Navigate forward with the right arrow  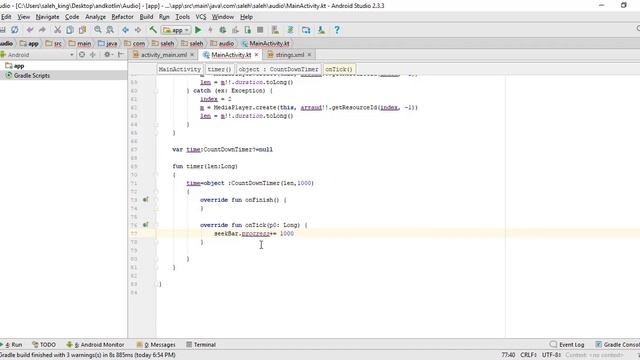pos(138,30)
